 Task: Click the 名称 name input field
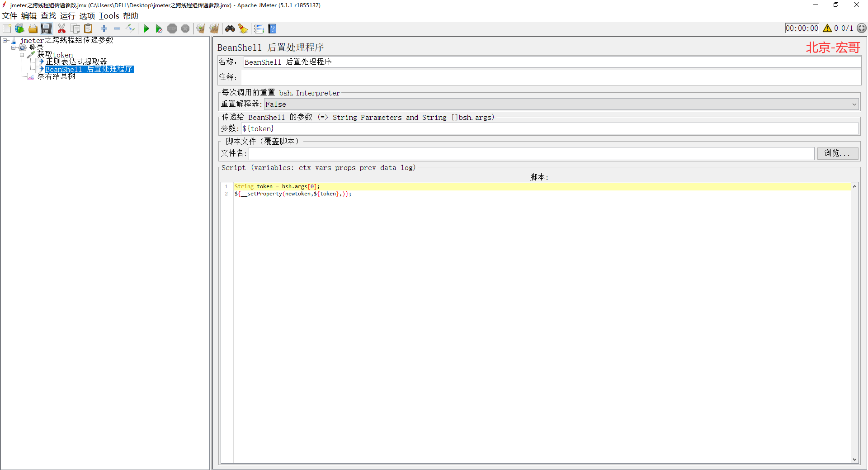[x=552, y=62]
